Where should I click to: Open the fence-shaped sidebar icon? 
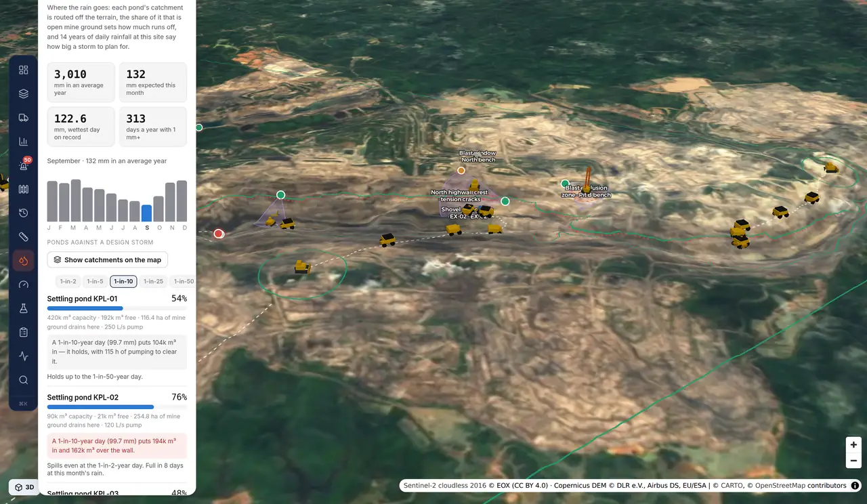(24, 189)
